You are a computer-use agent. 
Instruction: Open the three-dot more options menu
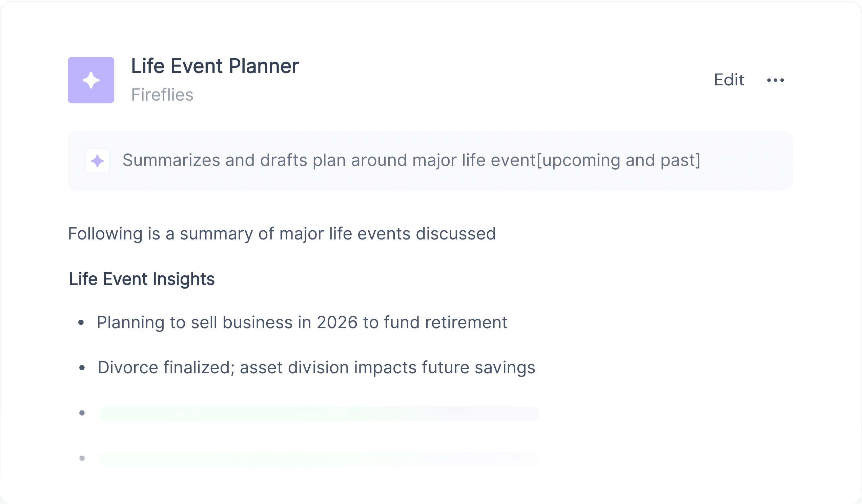tap(776, 80)
